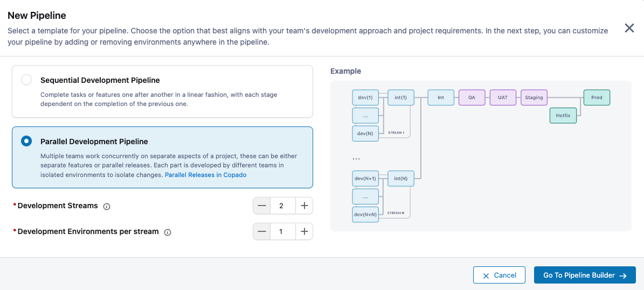The image size is (644, 290).
Task: Select the Parallel Development Pipeline radio button
Action: click(26, 141)
